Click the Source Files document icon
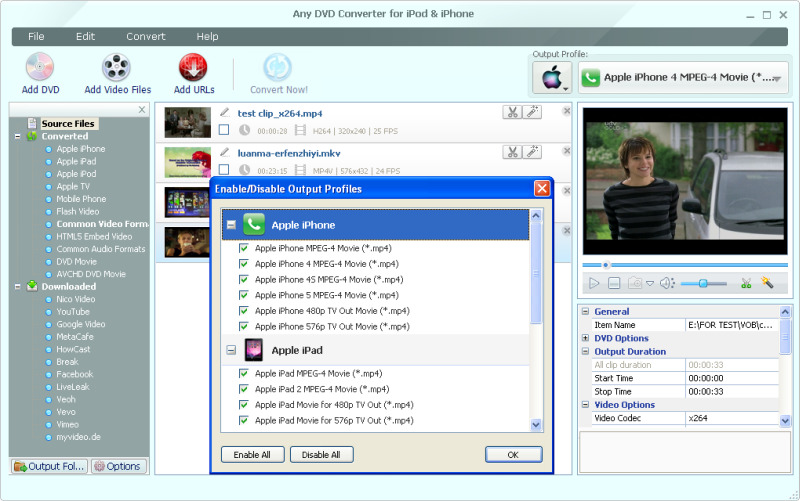 tap(32, 123)
